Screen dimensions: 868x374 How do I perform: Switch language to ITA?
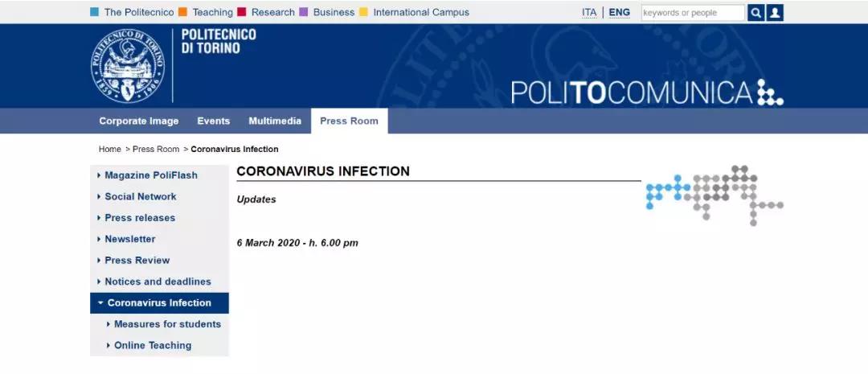(589, 12)
